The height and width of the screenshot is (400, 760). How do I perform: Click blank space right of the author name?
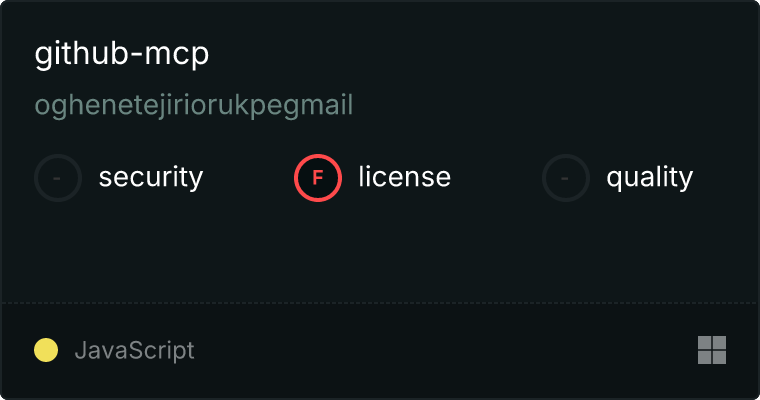(x=550, y=105)
